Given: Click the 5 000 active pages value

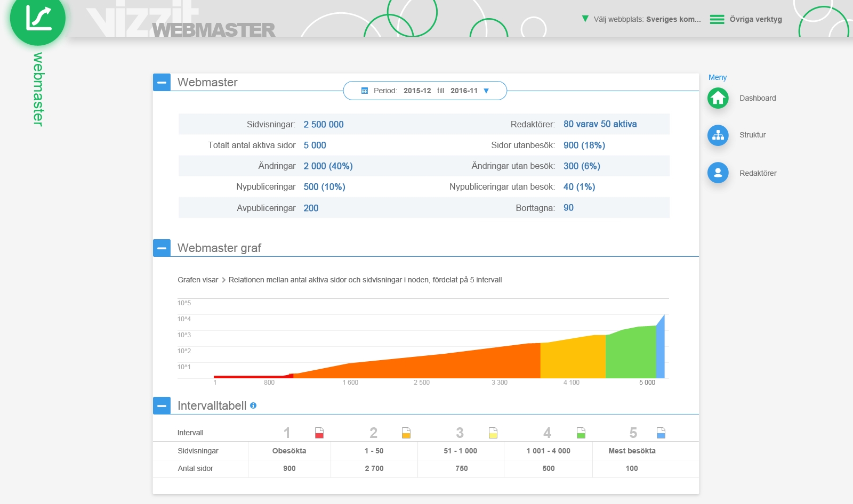Looking at the screenshot, I should point(315,145).
